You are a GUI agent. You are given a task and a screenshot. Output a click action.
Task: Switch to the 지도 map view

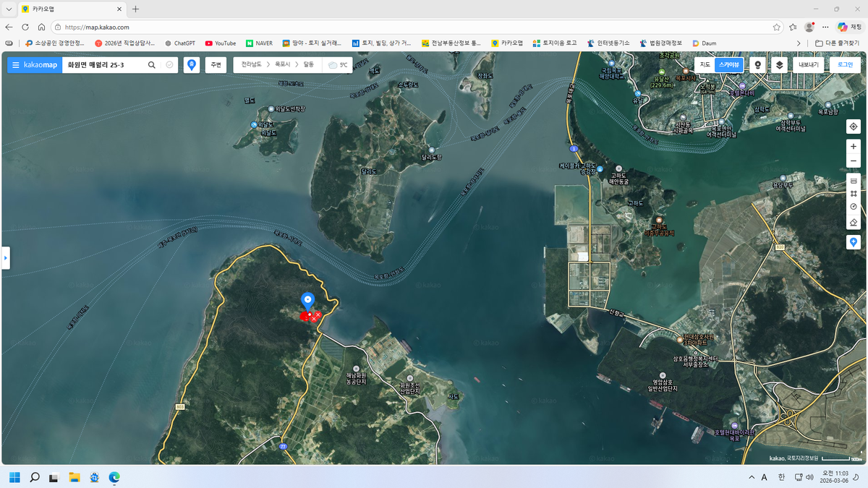tap(705, 64)
